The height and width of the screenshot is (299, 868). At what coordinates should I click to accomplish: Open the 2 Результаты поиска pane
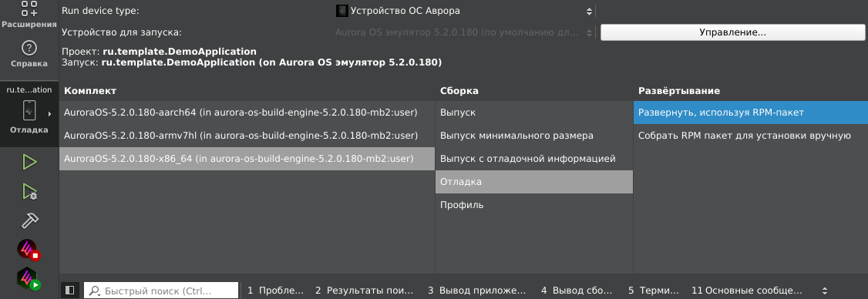point(365,291)
